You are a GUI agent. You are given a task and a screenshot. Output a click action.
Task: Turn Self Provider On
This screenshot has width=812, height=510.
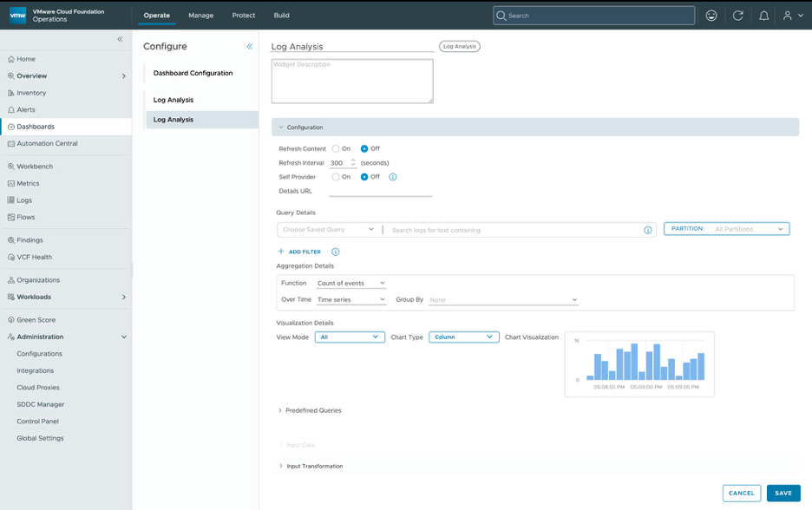(x=336, y=177)
